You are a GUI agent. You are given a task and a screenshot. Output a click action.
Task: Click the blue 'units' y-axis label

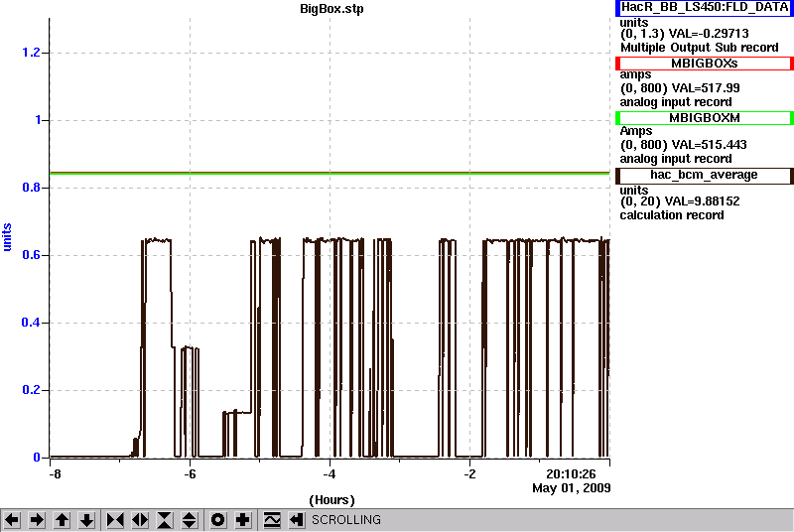click(7, 237)
